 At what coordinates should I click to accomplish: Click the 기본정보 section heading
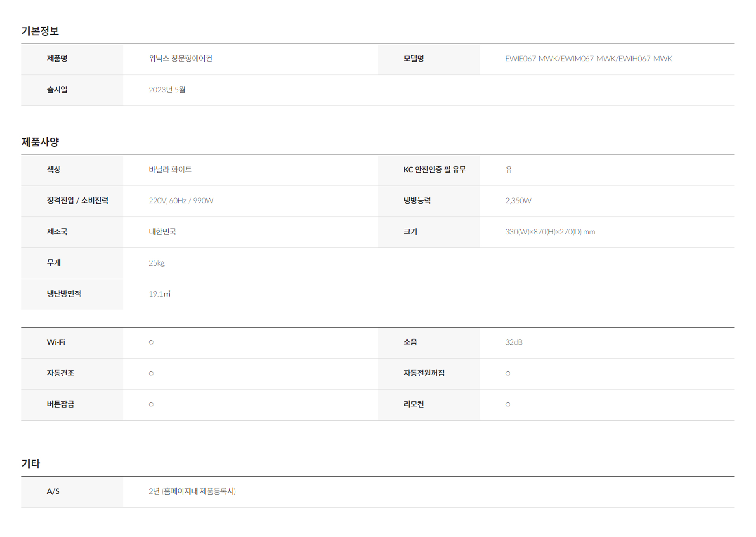40,31
